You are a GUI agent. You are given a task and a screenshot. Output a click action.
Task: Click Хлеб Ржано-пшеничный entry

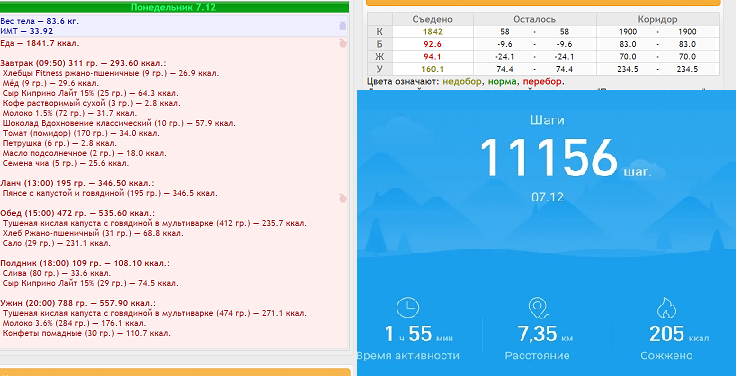(x=93, y=233)
